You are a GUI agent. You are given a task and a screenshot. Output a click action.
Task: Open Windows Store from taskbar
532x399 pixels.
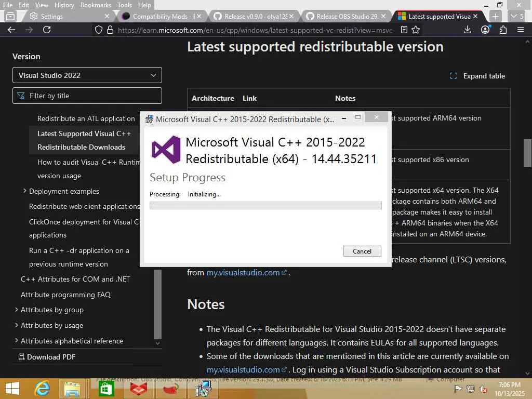(106, 389)
